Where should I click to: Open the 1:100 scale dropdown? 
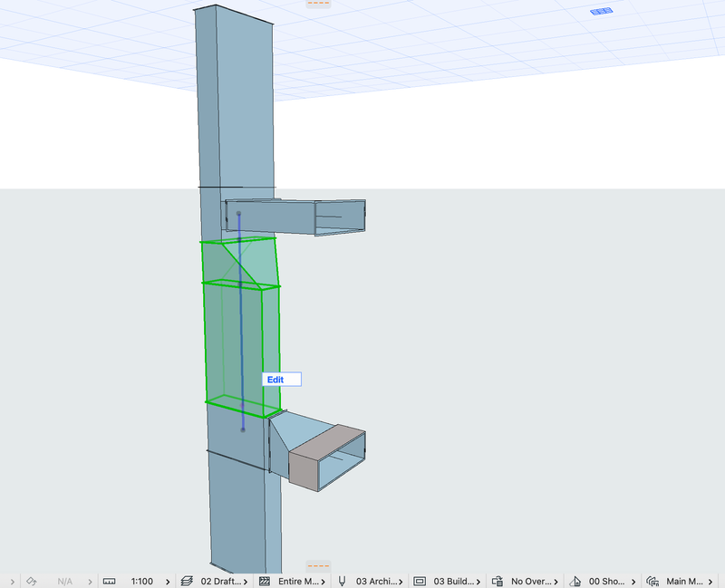166,581
